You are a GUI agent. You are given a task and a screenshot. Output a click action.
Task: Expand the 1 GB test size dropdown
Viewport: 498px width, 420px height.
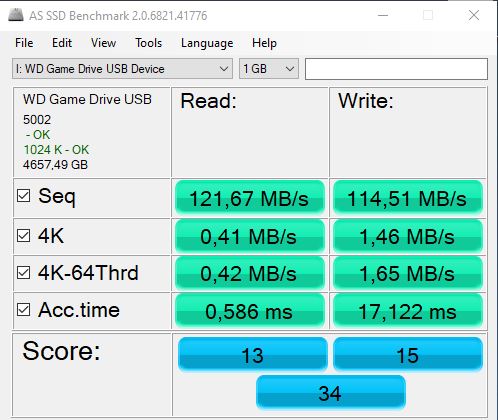[x=269, y=69]
